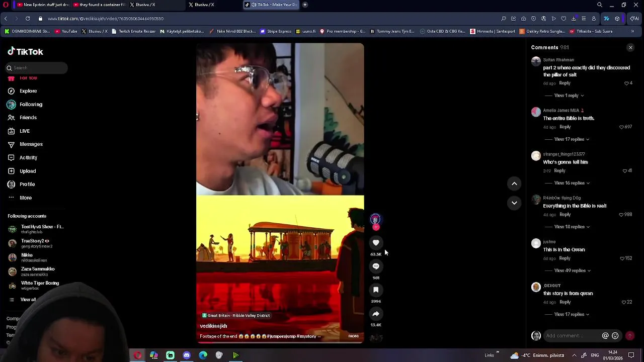Close the Comments panel
644x362 pixels.
click(x=630, y=47)
